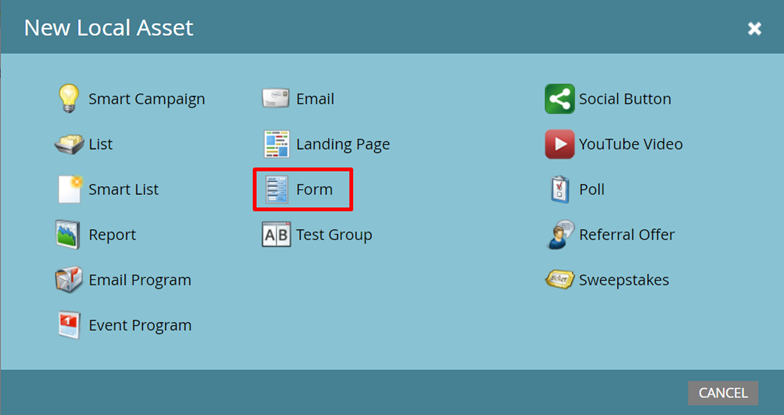Click the Landing Page layout icon
784x415 pixels.
click(276, 144)
